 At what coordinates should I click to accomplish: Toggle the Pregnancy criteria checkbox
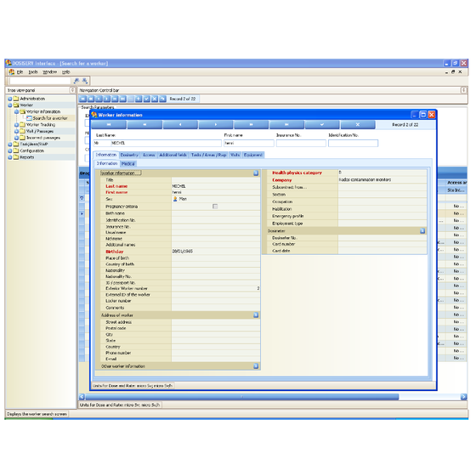(x=215, y=207)
